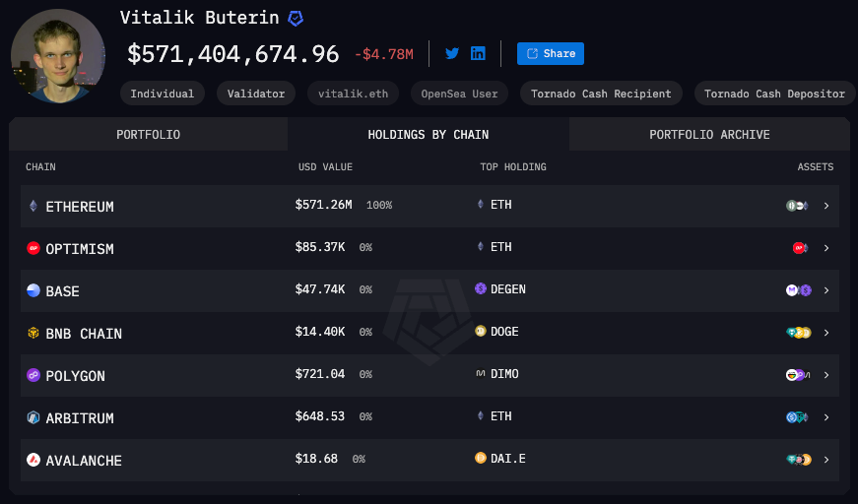This screenshot has width=858, height=504.
Task: Click the Polygon chain logo icon
Action: pos(33,376)
